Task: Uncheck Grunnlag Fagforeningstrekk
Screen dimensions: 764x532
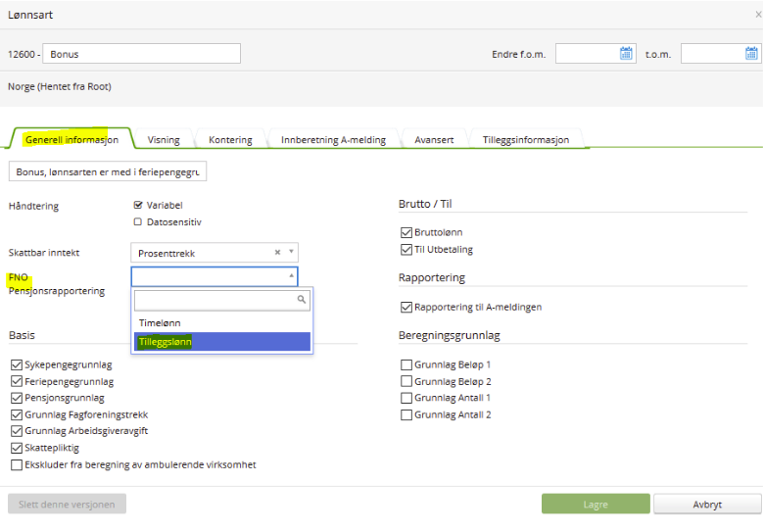Action: tap(17, 414)
